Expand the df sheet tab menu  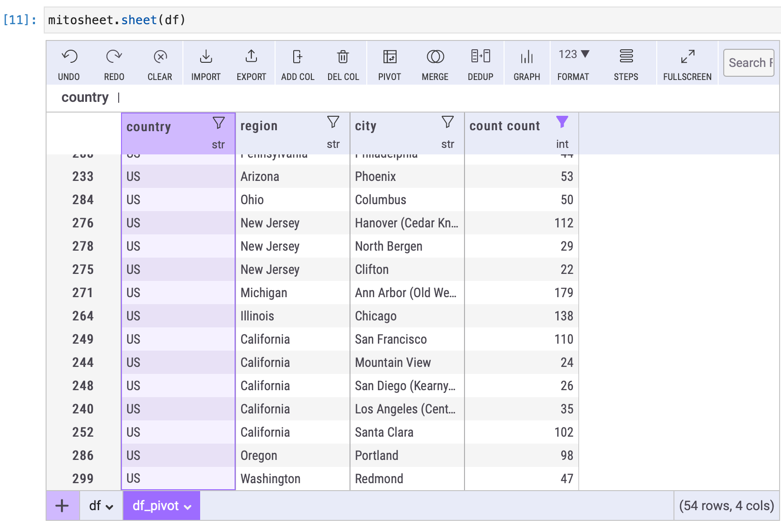110,507
